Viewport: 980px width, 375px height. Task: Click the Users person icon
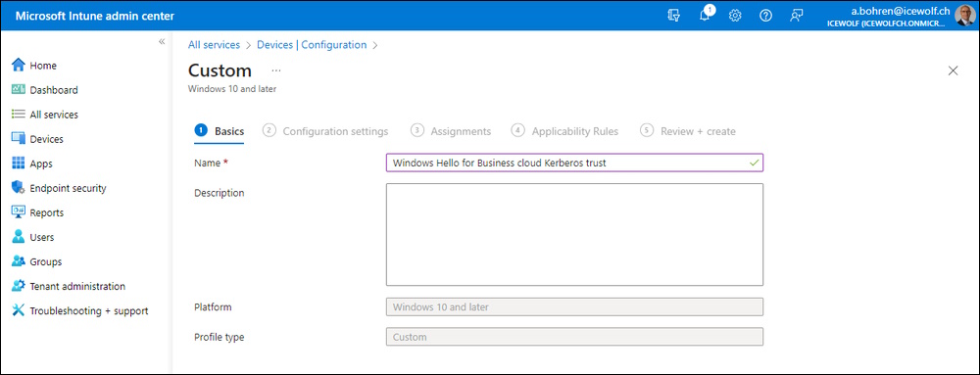[x=18, y=237]
